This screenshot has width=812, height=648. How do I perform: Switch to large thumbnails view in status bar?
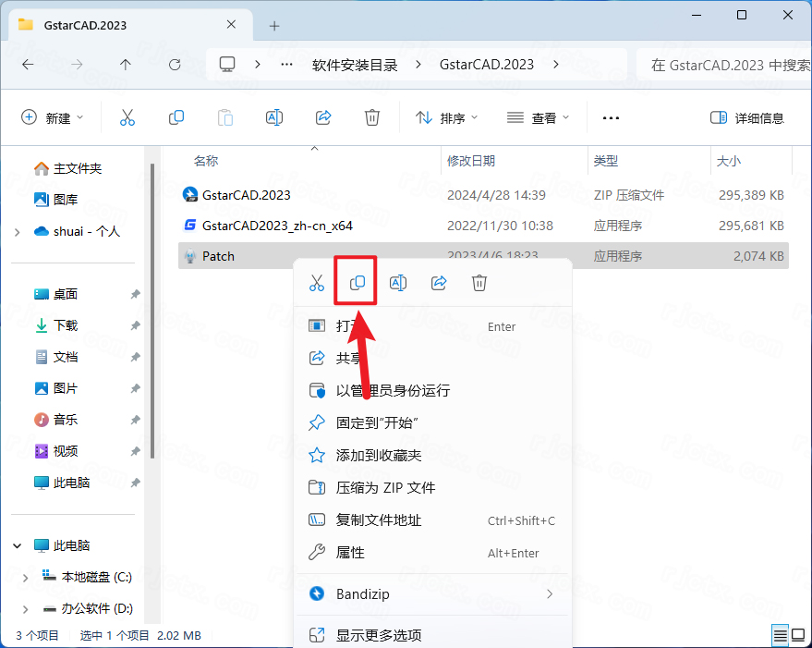(798, 636)
